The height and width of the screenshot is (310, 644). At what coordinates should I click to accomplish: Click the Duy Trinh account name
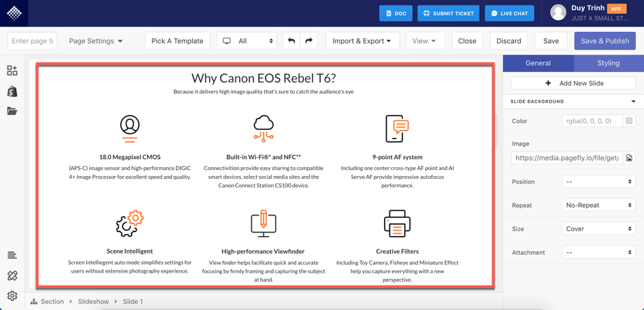pos(587,8)
